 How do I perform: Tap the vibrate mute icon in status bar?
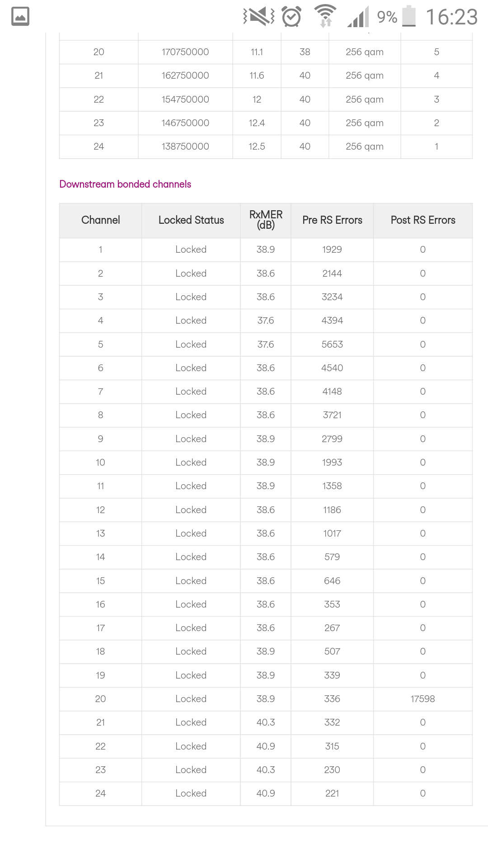(x=259, y=16)
